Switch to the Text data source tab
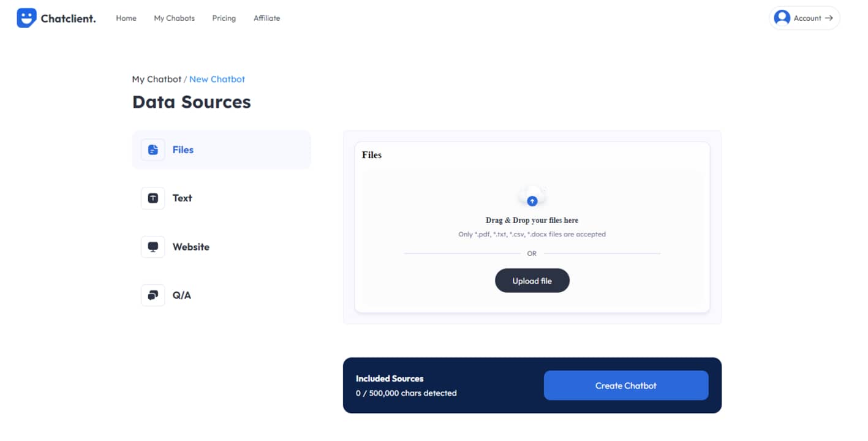The width and height of the screenshot is (868, 441). (x=182, y=198)
